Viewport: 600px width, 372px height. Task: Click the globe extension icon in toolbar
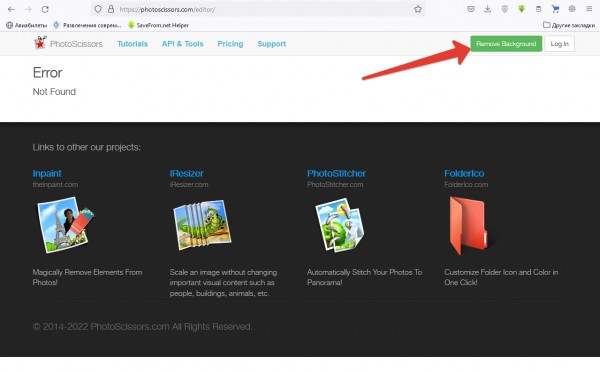point(572,9)
